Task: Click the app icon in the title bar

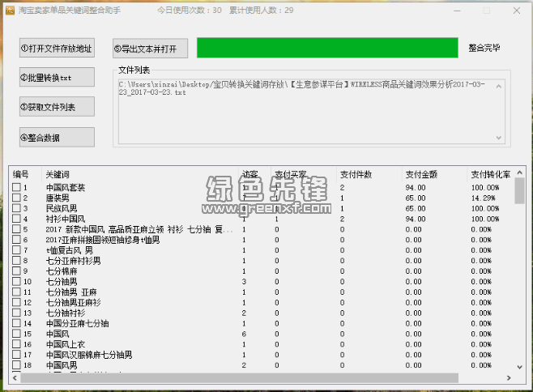Action: coord(10,11)
